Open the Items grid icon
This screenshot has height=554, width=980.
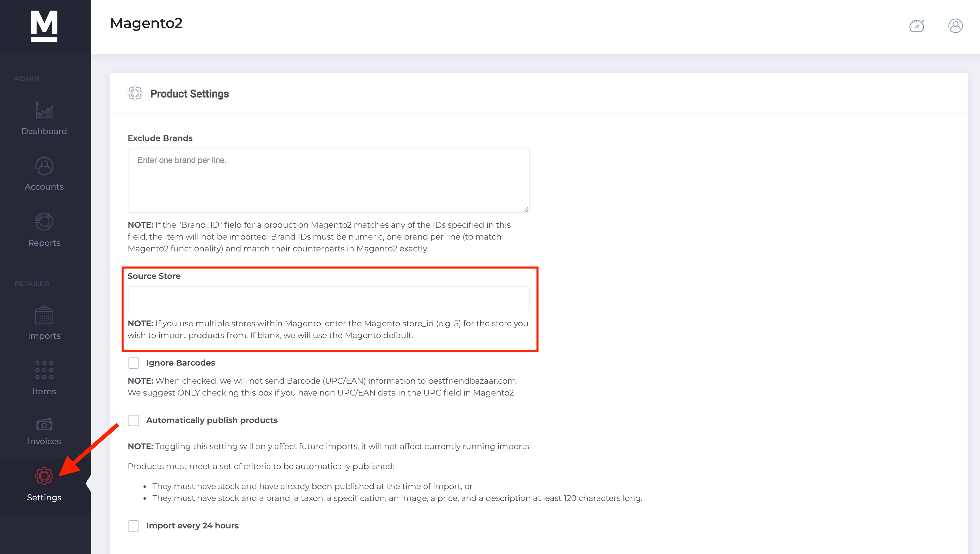pyautogui.click(x=44, y=370)
